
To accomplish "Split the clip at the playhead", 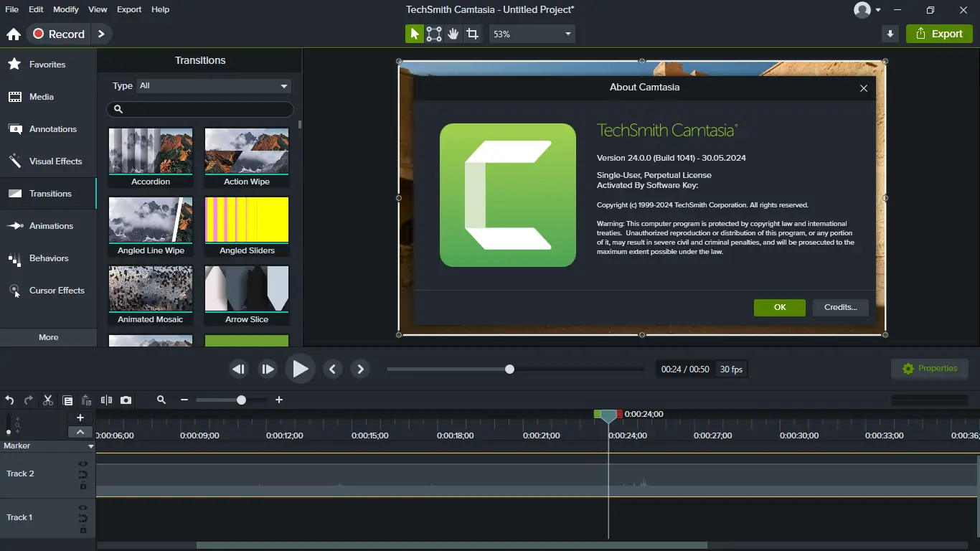I will pyautogui.click(x=106, y=400).
